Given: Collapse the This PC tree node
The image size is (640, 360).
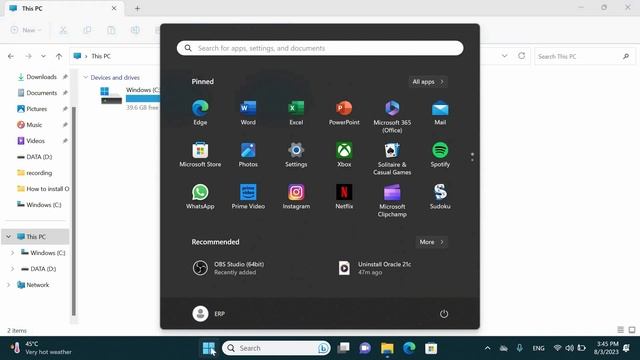Looking at the screenshot, I should [8, 237].
